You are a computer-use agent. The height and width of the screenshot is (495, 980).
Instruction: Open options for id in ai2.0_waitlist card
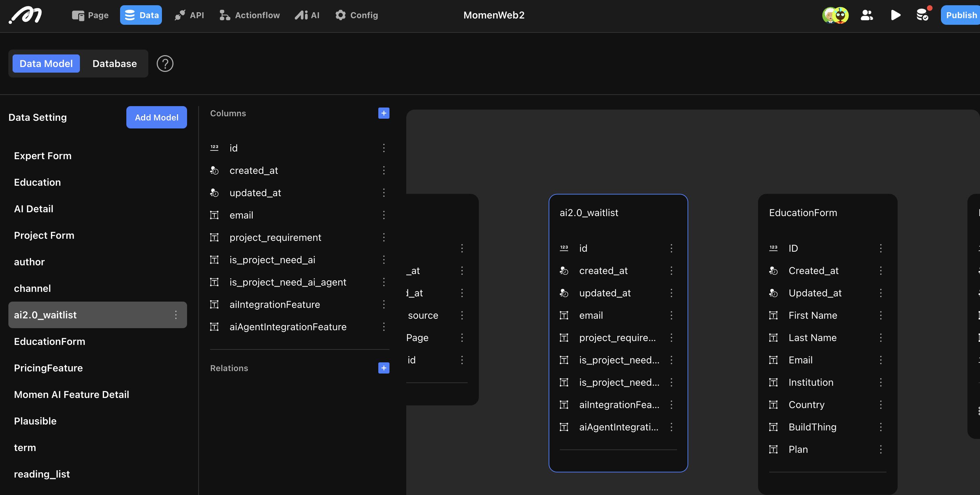pos(671,249)
